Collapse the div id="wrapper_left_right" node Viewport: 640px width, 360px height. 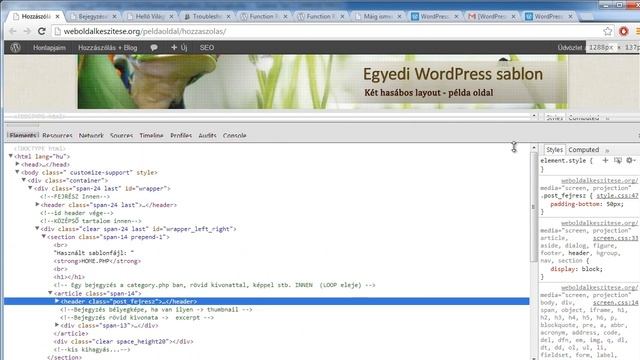(x=37, y=229)
